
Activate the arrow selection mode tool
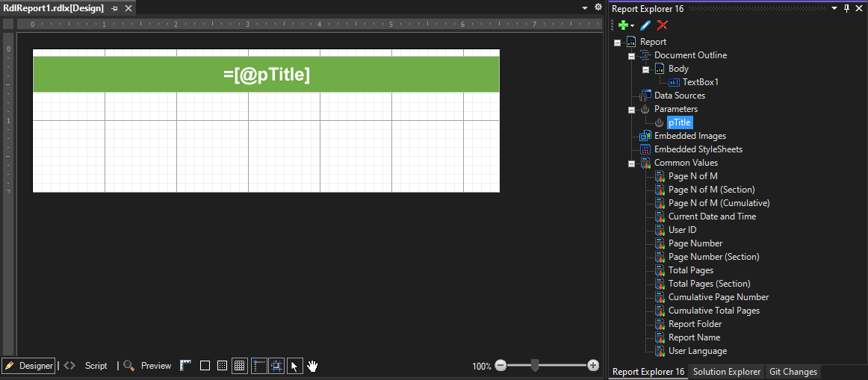(295, 366)
